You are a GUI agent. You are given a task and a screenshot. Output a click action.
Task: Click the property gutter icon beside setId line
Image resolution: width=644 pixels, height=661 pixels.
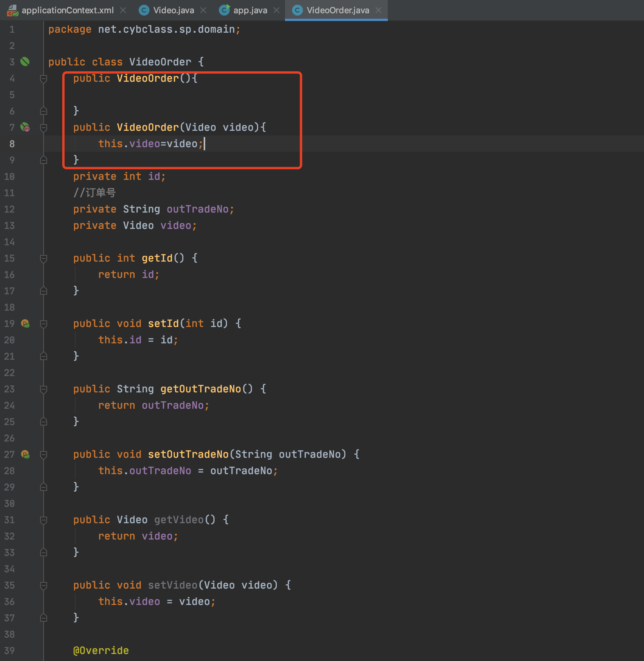click(25, 323)
